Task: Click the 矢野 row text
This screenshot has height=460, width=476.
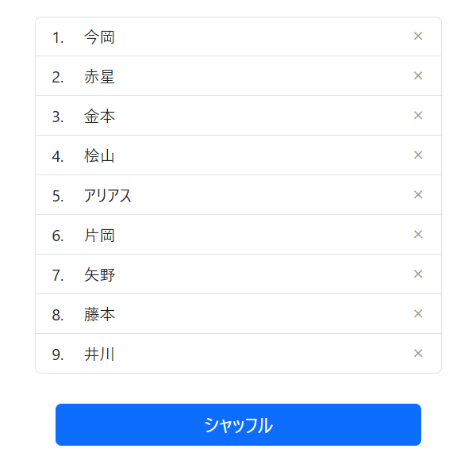Action: (99, 275)
